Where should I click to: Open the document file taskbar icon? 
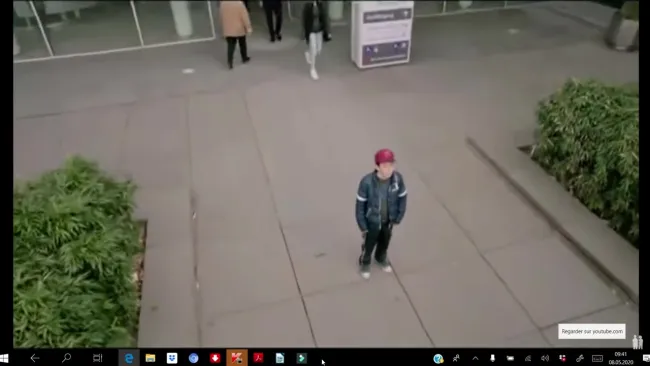[280, 358]
